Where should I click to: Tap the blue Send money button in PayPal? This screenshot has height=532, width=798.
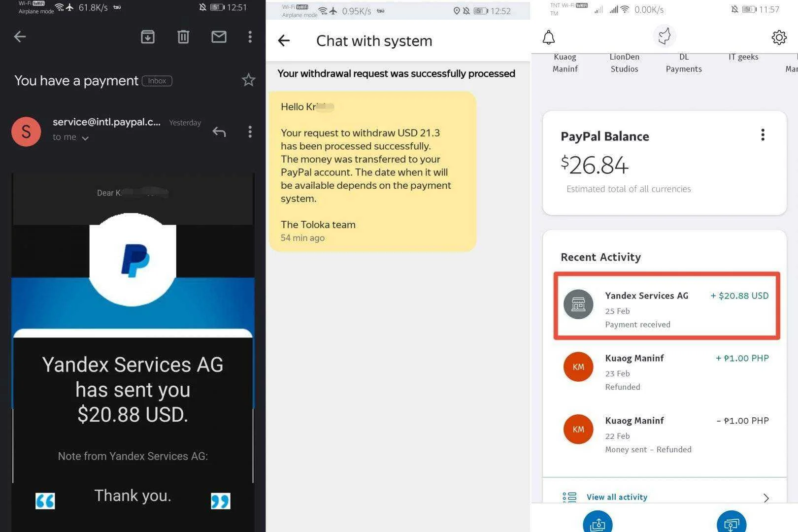(598, 522)
